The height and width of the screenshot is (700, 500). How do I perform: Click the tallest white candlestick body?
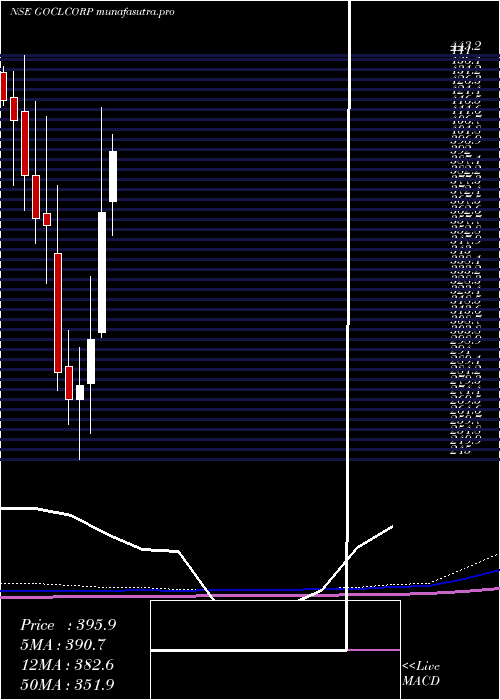point(102,272)
